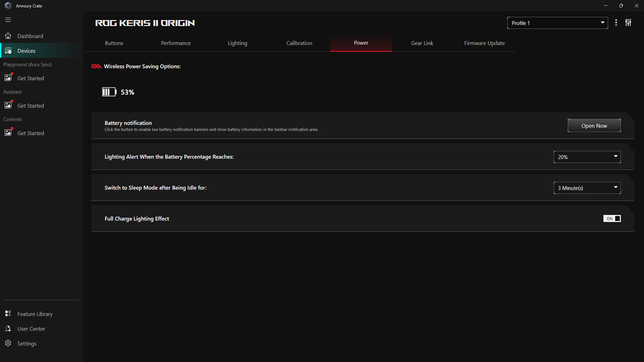Viewport: 644px width, 362px height.
Task: Click Get Started under Playground (Aura Sync)
Action: point(30,78)
